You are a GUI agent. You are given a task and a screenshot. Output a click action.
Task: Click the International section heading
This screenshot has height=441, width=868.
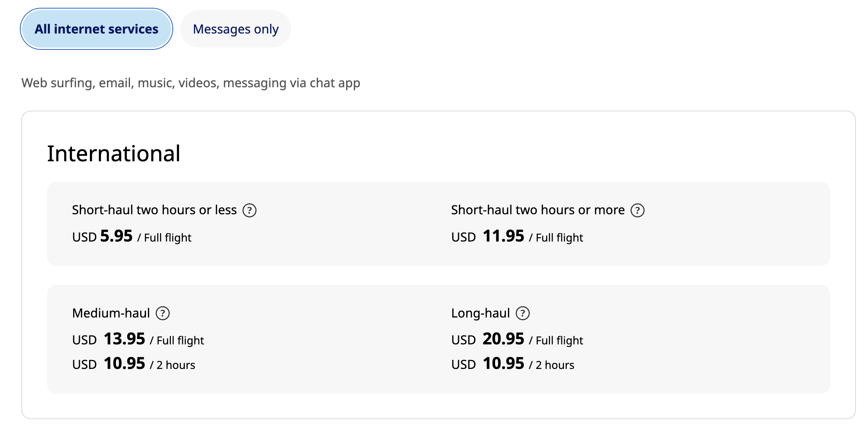point(114,153)
